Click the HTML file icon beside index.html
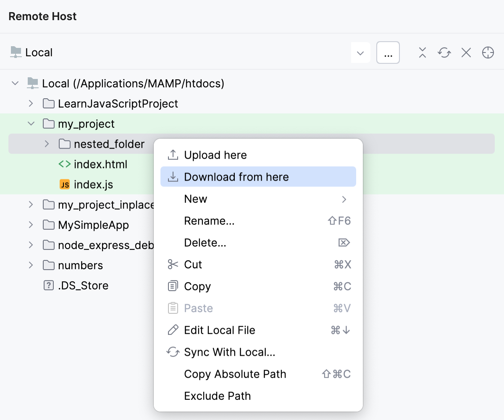504x420 pixels. coord(65,164)
